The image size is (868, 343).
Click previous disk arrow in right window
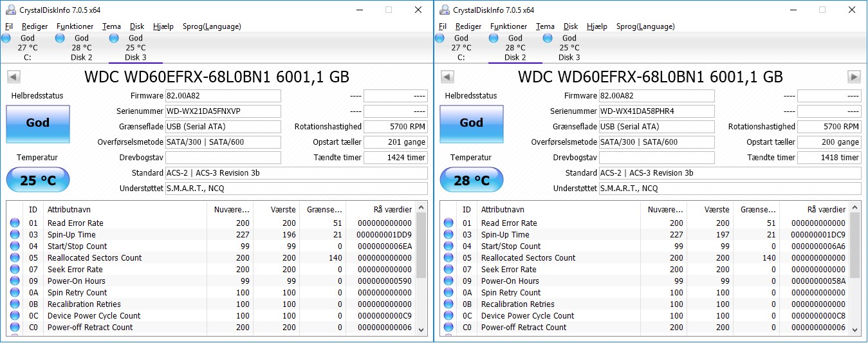point(447,77)
